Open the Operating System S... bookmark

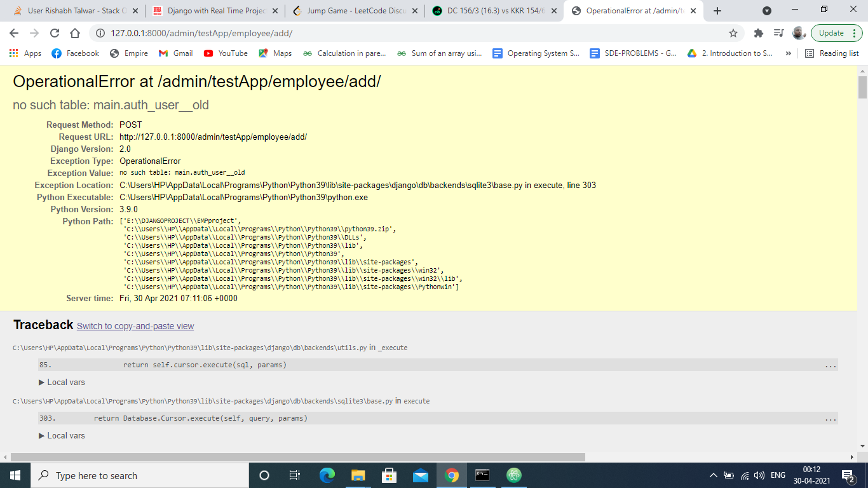pyautogui.click(x=536, y=53)
